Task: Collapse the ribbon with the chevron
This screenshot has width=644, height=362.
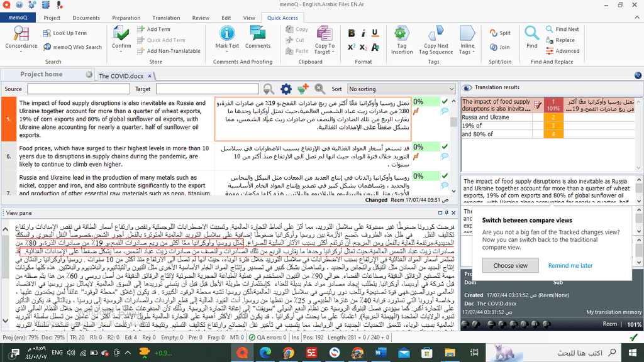Action: pos(637,18)
